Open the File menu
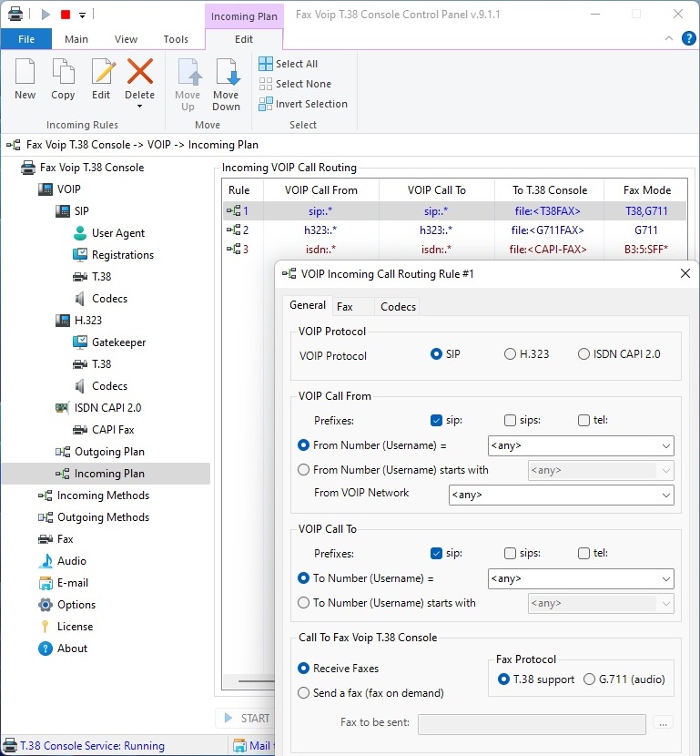700x756 pixels. pyautogui.click(x=26, y=39)
